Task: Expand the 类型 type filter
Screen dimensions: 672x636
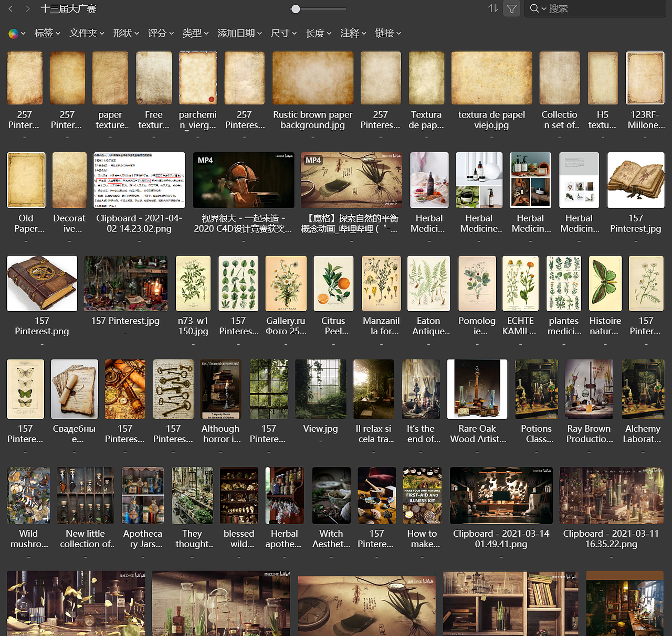Action: [195, 33]
